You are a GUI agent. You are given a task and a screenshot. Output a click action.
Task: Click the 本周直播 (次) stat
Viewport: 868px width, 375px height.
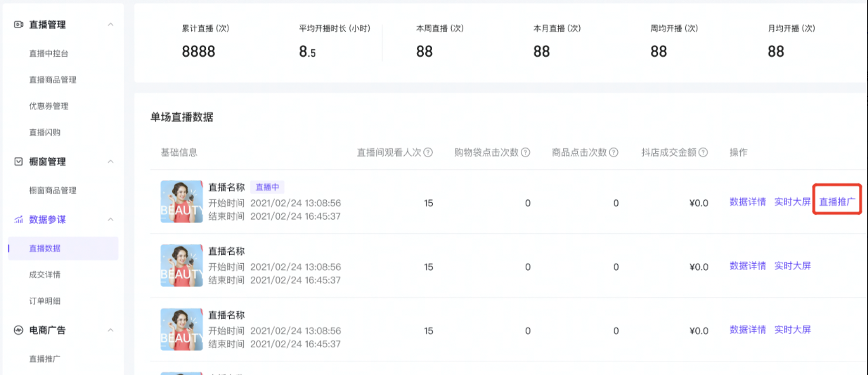click(440, 42)
